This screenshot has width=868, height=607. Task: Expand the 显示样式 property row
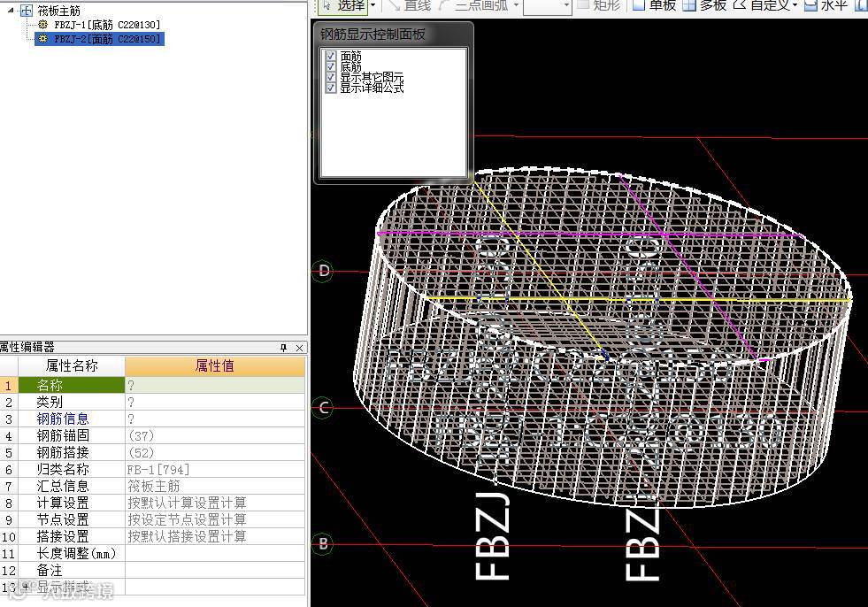coord(24,587)
